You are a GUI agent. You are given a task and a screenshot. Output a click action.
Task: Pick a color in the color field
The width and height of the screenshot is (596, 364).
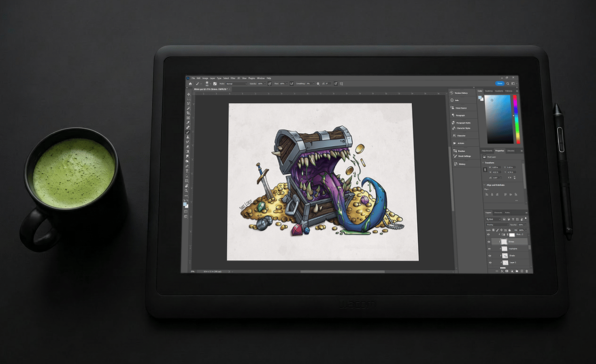499,120
